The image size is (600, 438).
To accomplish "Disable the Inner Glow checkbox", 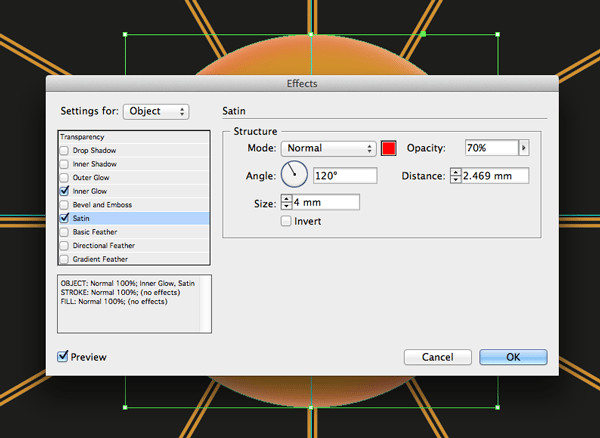I will (x=65, y=190).
